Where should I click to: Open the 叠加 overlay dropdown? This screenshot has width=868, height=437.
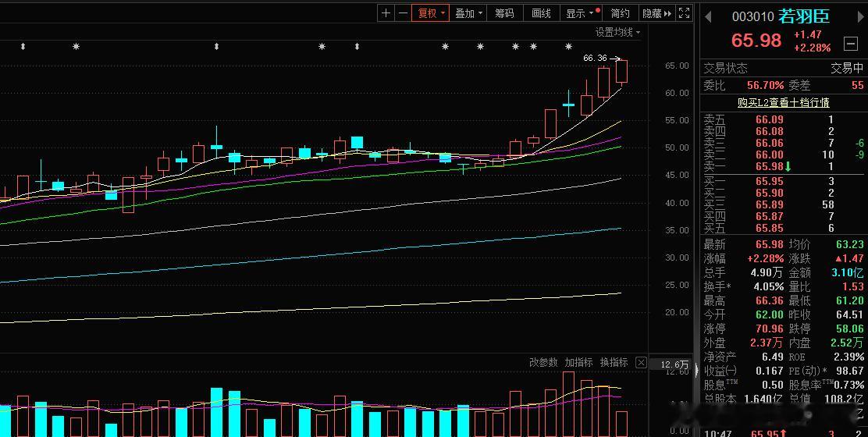pos(468,13)
